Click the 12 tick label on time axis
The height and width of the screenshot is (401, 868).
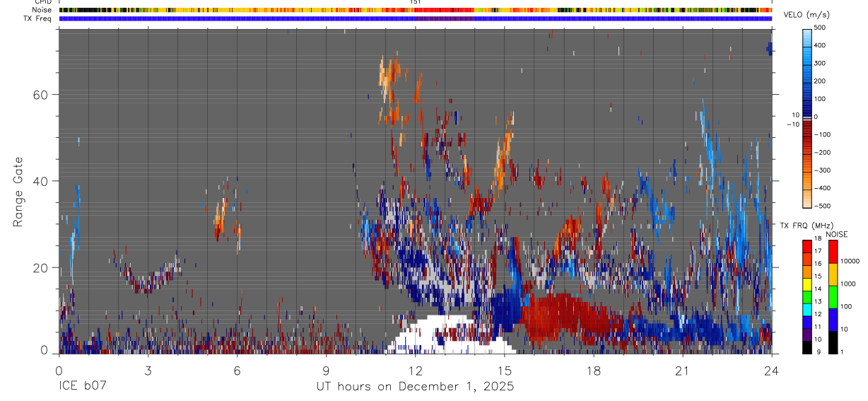point(415,371)
